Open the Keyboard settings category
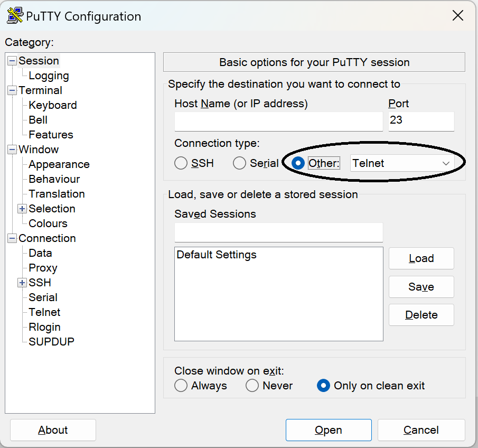Viewport: 478px width, 448px height. point(53,105)
